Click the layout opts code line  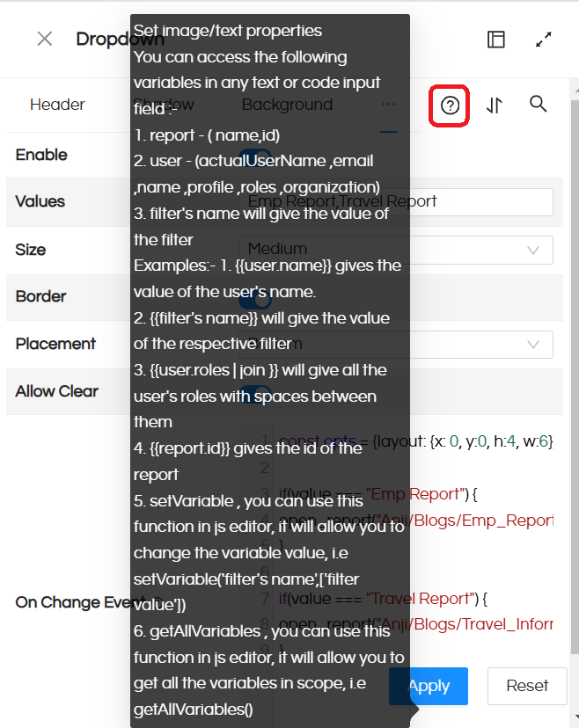tap(416, 441)
